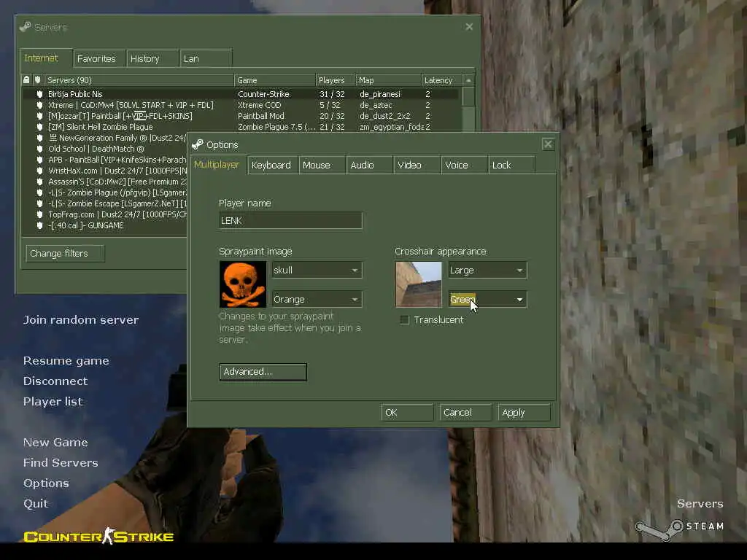The image size is (747, 560).
Task: Select the Internet servers tab
Action: coord(46,58)
